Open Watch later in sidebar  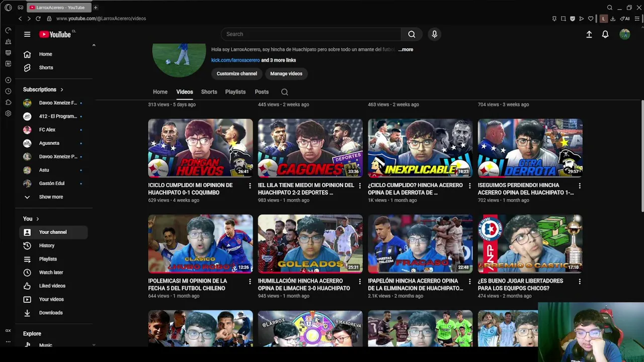point(53,273)
